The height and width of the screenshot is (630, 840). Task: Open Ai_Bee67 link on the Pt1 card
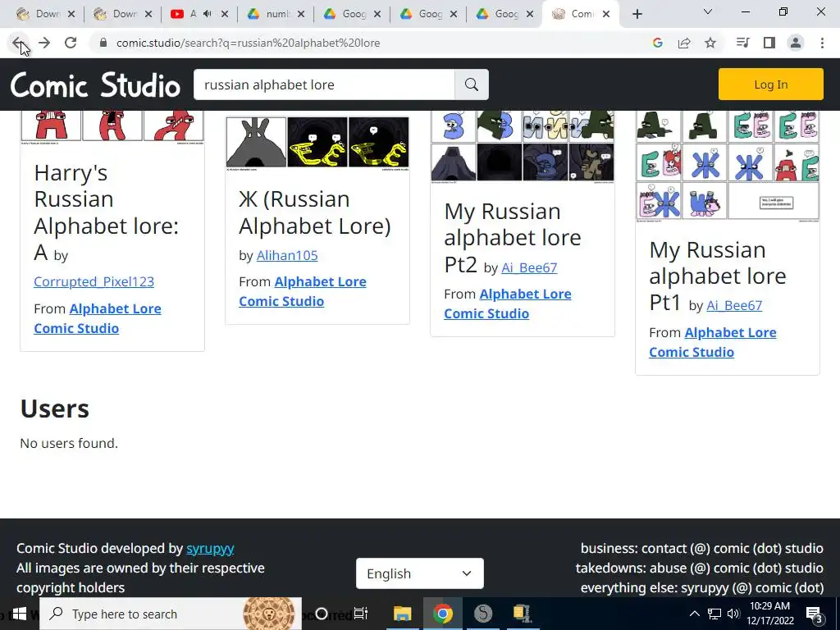pyautogui.click(x=734, y=305)
